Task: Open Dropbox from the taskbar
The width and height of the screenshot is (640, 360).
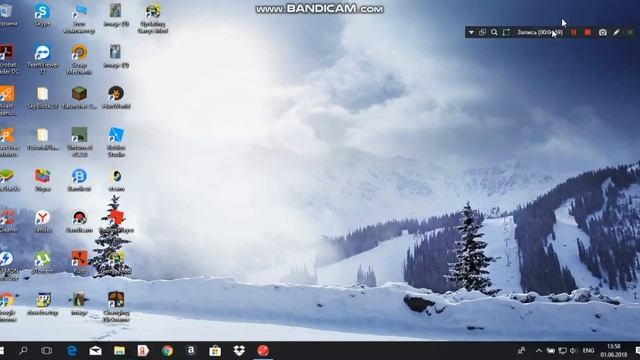Action: pos(239,351)
